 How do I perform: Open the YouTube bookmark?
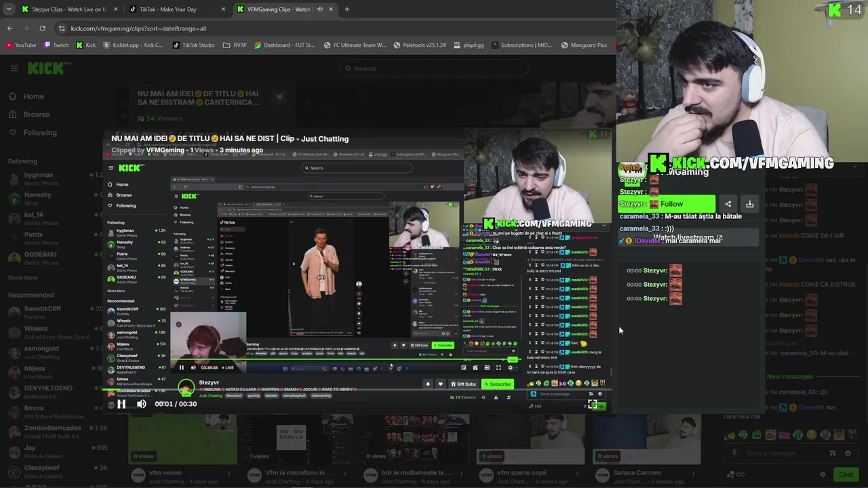click(x=21, y=45)
